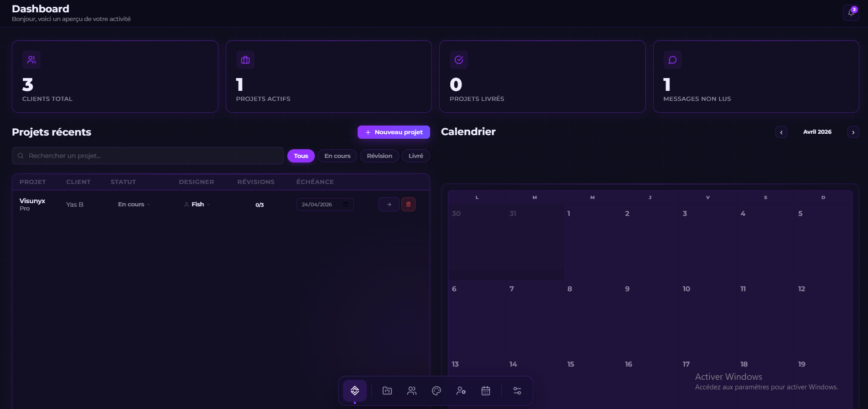
Task: Click the Clients Total people icon
Action: point(31,60)
